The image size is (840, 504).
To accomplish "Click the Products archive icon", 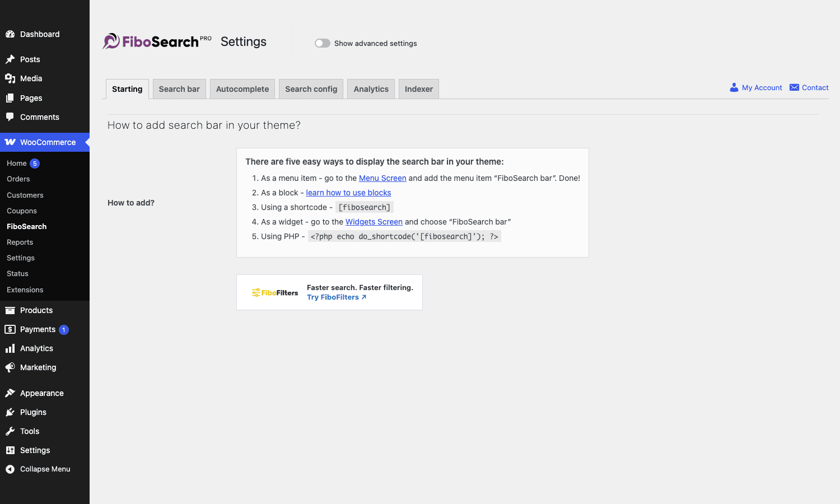I will (10, 310).
